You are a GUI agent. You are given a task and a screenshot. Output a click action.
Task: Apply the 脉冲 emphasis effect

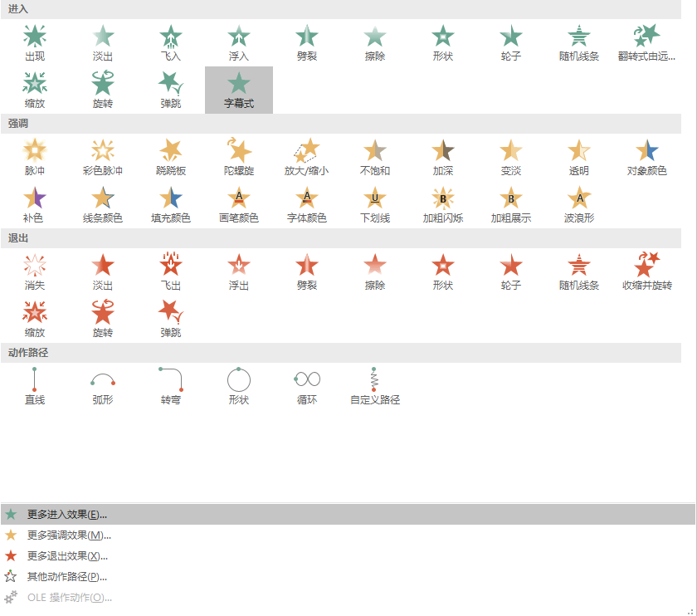tap(35, 158)
